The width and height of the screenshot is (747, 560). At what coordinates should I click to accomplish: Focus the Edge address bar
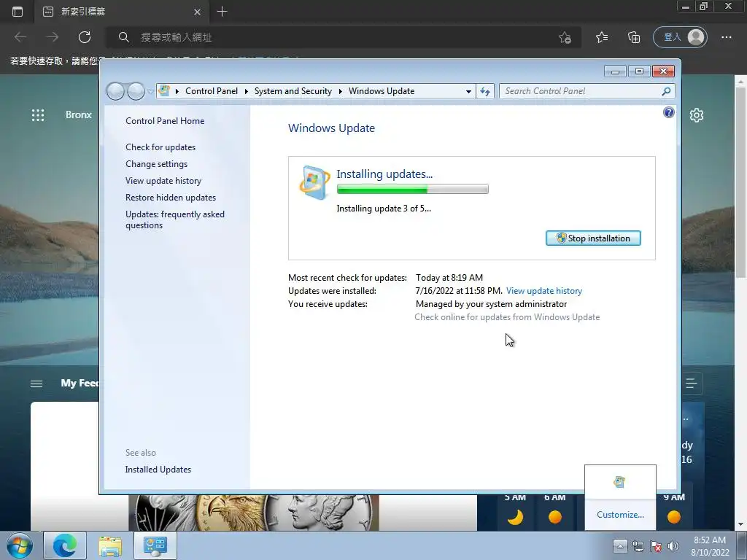point(343,37)
